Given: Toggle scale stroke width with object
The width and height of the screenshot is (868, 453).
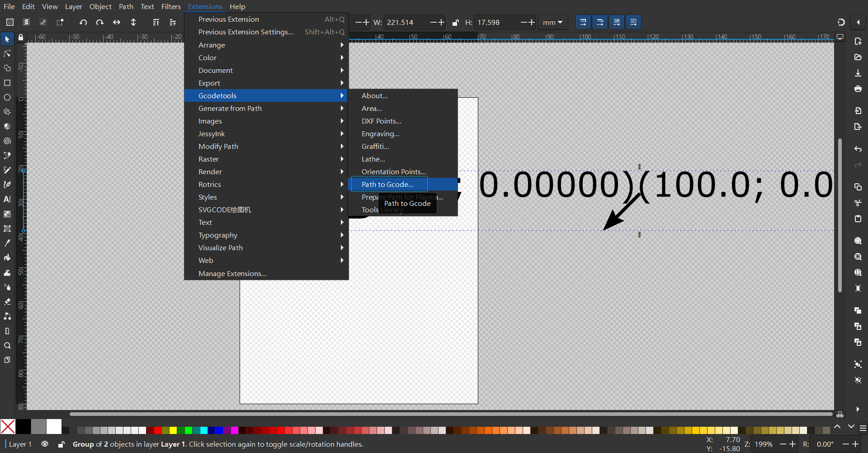Looking at the screenshot, I should pos(583,22).
